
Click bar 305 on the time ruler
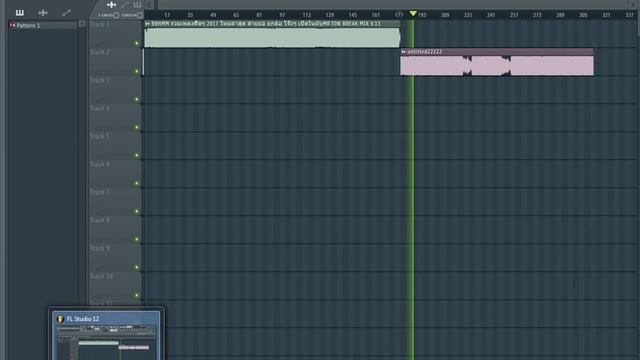pos(583,15)
